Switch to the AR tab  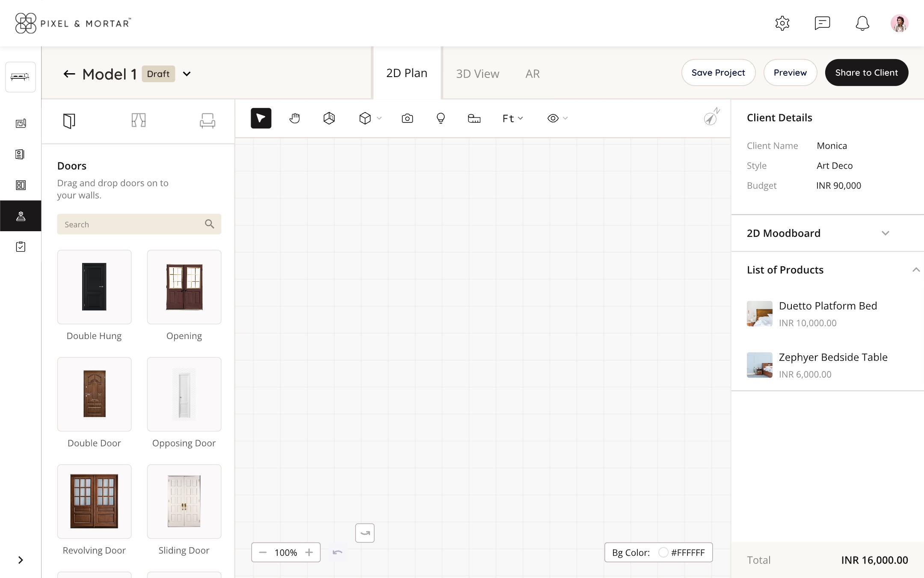[x=533, y=74]
